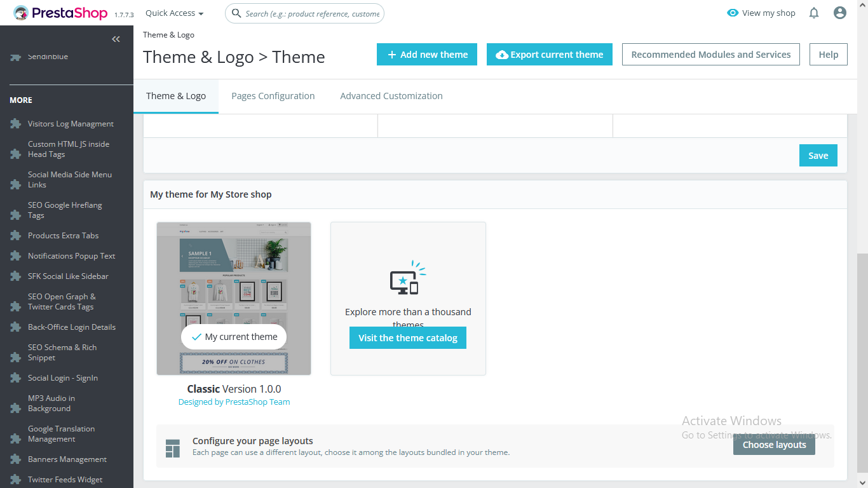Image resolution: width=868 pixels, height=488 pixels.
Task: Click the Classic theme preview thumbnail
Action: 234,299
